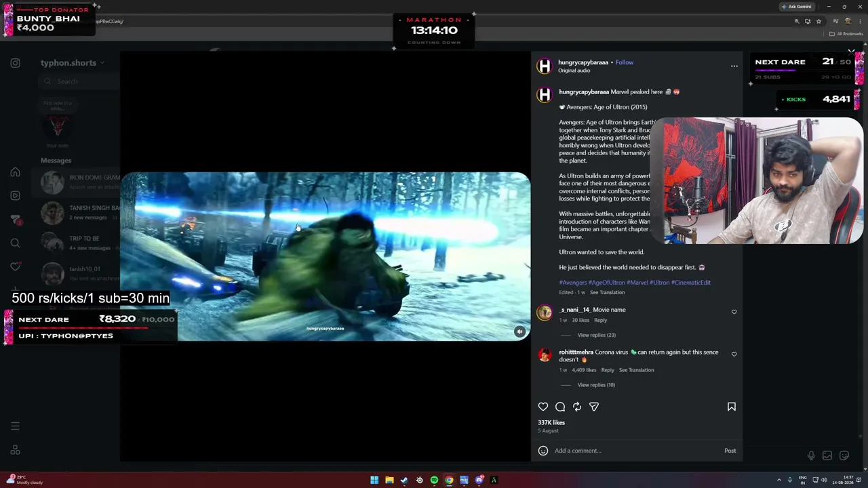
Task: Click the Chrome taskbar icon
Action: [449, 480]
